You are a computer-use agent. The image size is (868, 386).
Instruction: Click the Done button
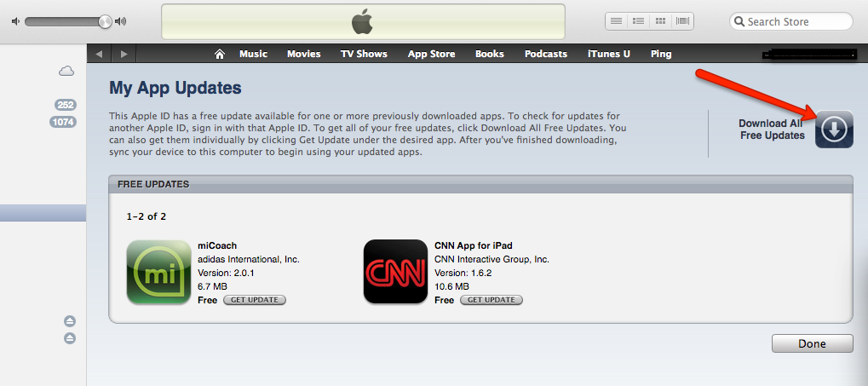(812, 343)
